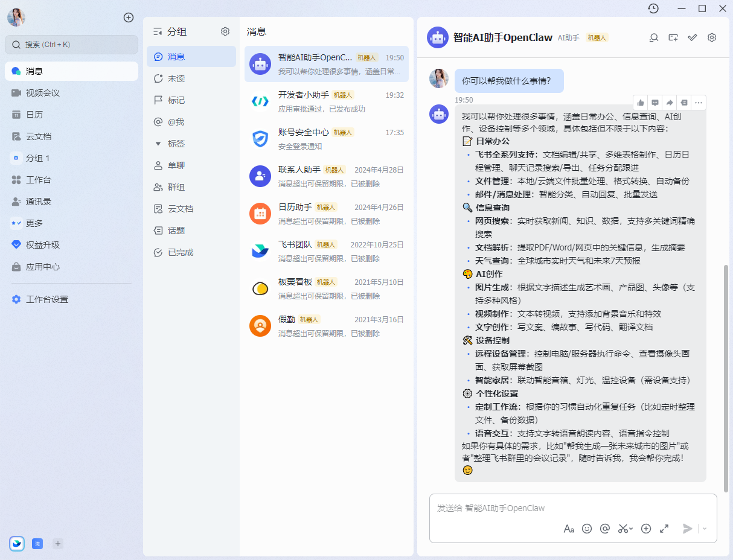The image size is (733, 560).
Task: Click the chat header bot avatar
Action: (438, 37)
